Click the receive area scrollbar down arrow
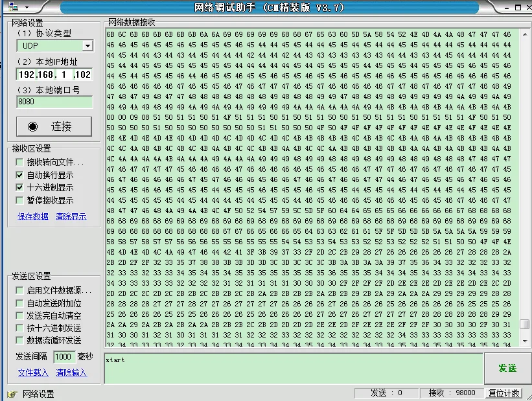Screen dimensions: 532x401 tap(524, 341)
